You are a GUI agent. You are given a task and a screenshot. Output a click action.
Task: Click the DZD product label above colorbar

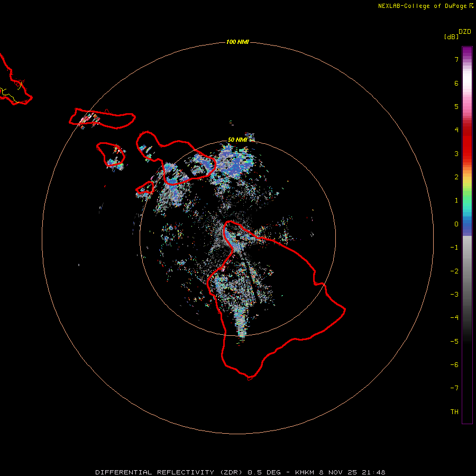tap(465, 32)
